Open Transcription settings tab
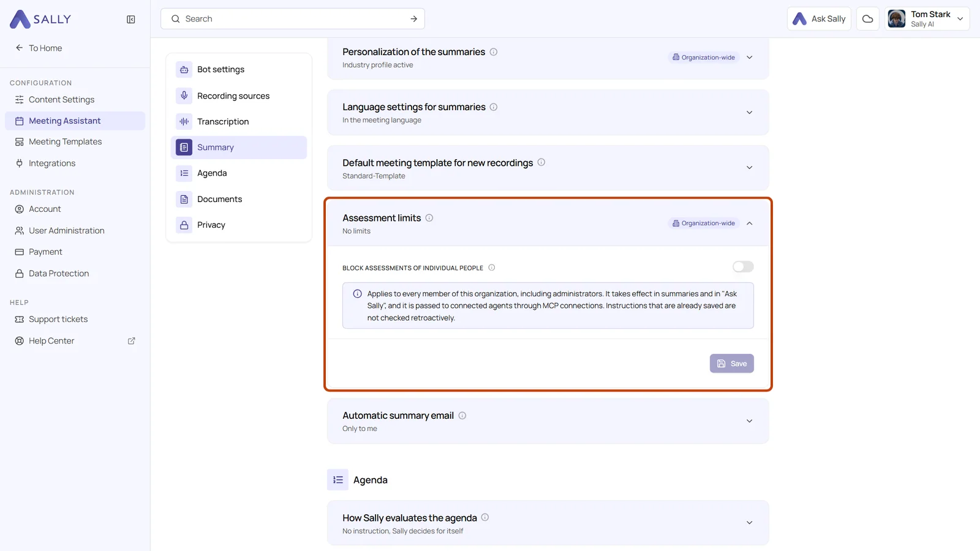 pyautogui.click(x=239, y=122)
